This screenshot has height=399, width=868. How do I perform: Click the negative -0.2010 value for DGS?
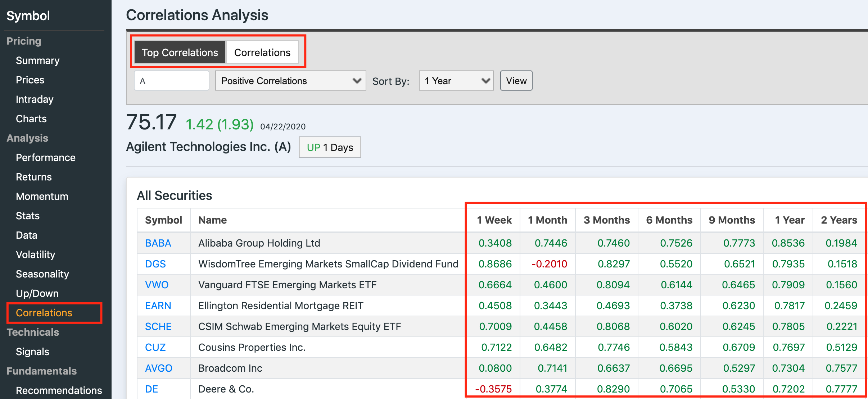click(549, 264)
